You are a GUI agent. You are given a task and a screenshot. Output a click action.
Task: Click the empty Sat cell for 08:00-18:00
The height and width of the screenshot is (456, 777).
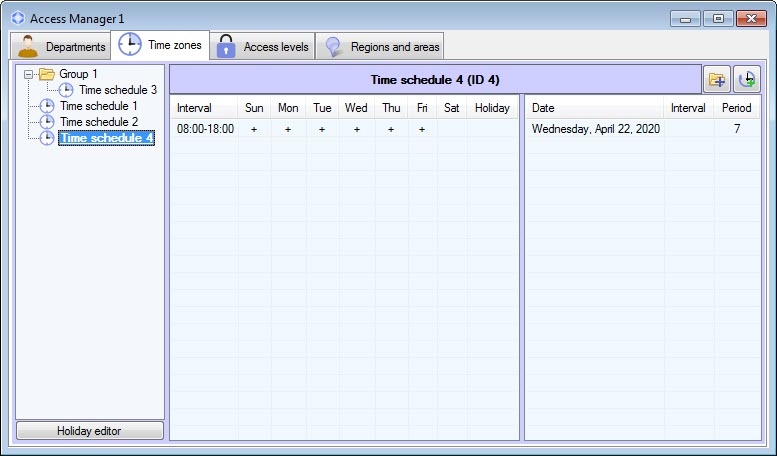[x=451, y=129]
